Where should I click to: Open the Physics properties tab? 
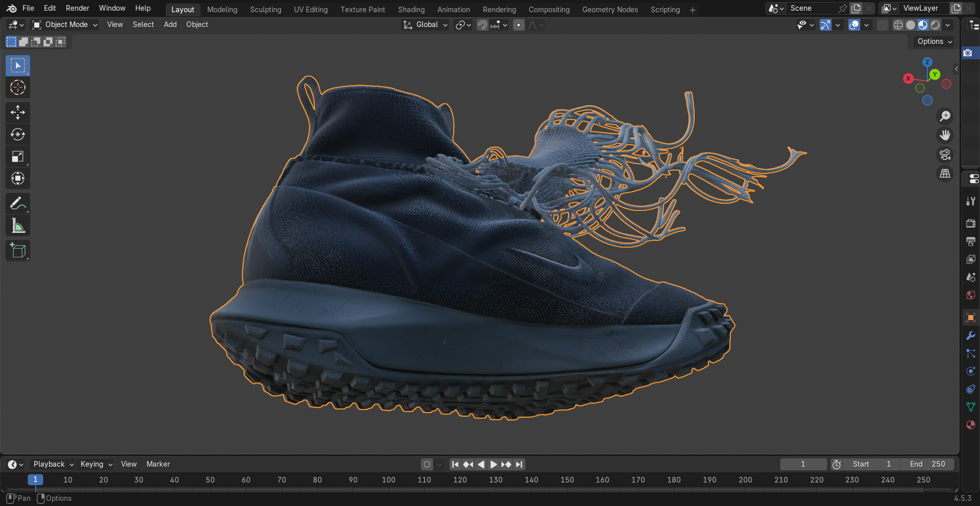971,371
